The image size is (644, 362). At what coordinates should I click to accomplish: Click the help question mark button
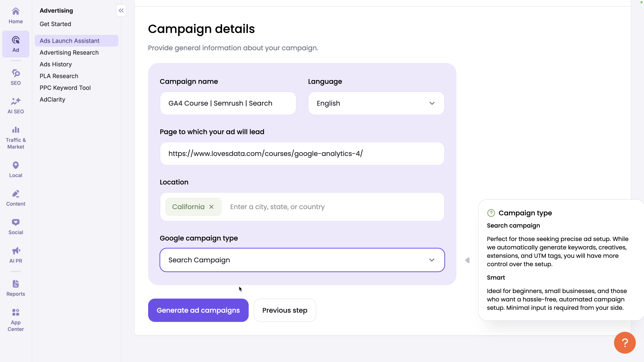pyautogui.click(x=624, y=342)
